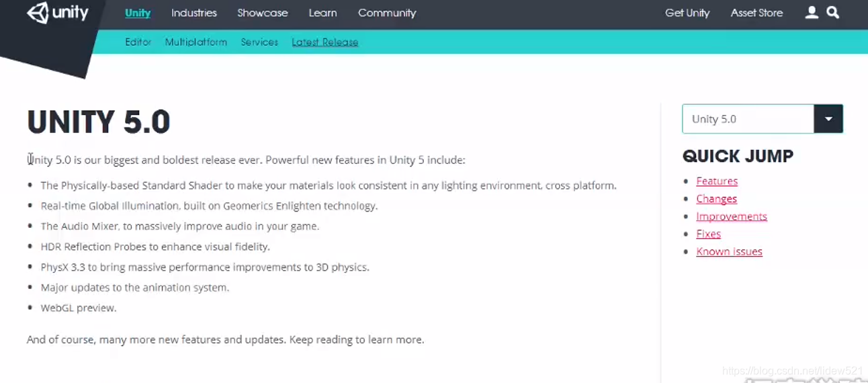
Task: Select the Latest Release submenu item
Action: (325, 42)
